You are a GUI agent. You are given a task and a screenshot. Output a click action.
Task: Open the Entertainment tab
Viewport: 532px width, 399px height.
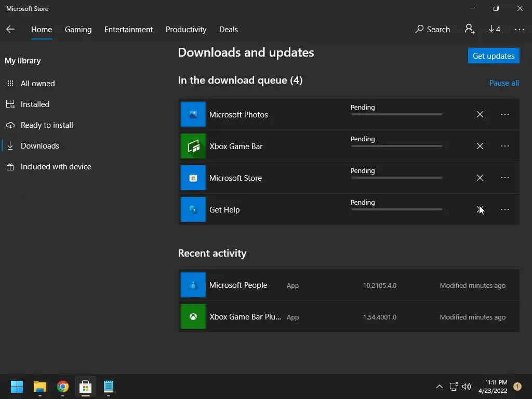(x=129, y=30)
